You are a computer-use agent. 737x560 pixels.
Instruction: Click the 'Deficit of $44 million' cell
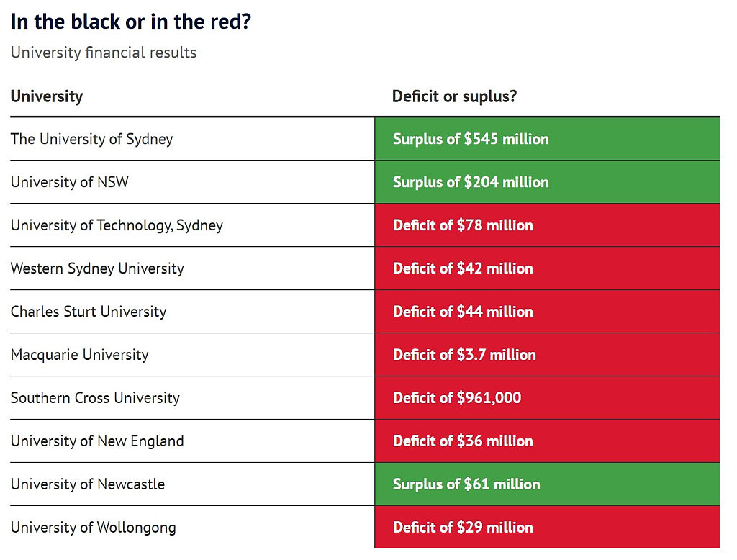pyautogui.click(x=547, y=312)
